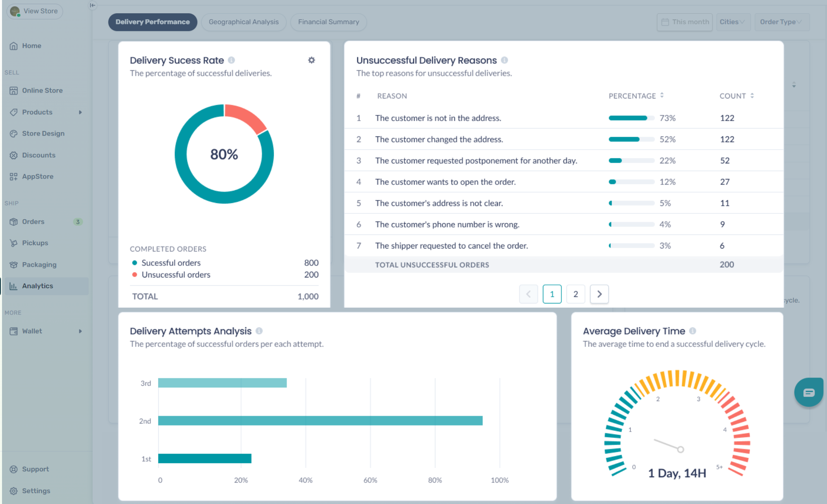This screenshot has width=827, height=504.
Task: Click the info icon beside Unsuccessful Delivery Reasons
Action: pos(504,60)
